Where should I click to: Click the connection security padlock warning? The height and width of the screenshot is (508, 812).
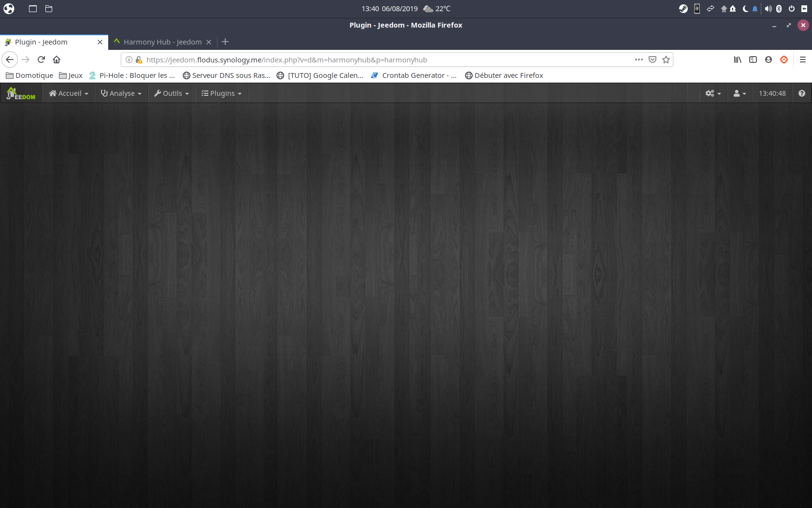[139, 60]
